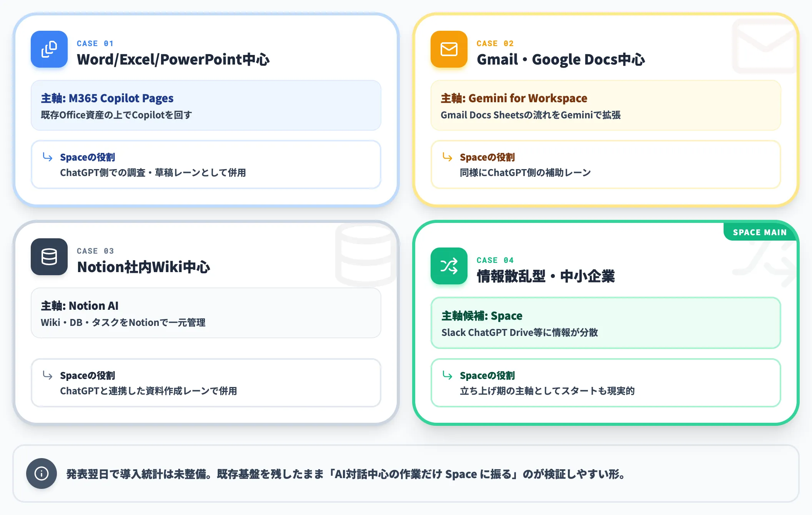812x515 pixels.
Task: Click 立ち上げ期の主軸としてスタートも現実的 text
Action: coord(547,391)
